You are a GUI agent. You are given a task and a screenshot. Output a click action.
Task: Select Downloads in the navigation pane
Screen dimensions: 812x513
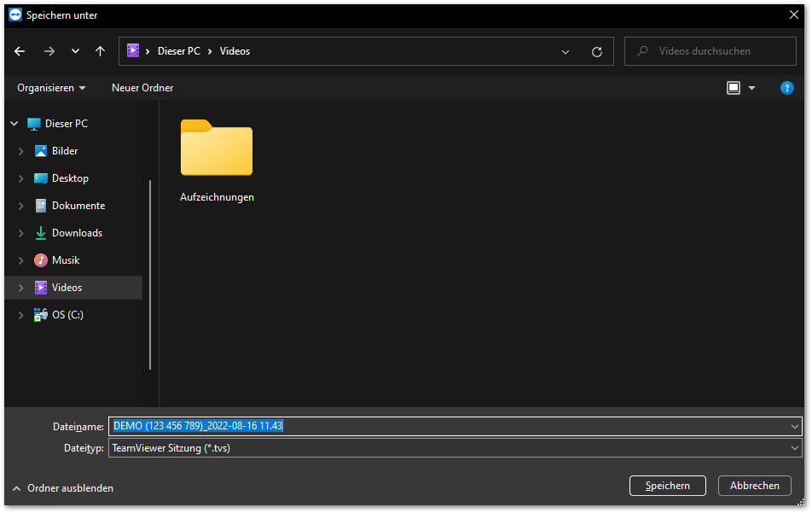[x=77, y=233]
